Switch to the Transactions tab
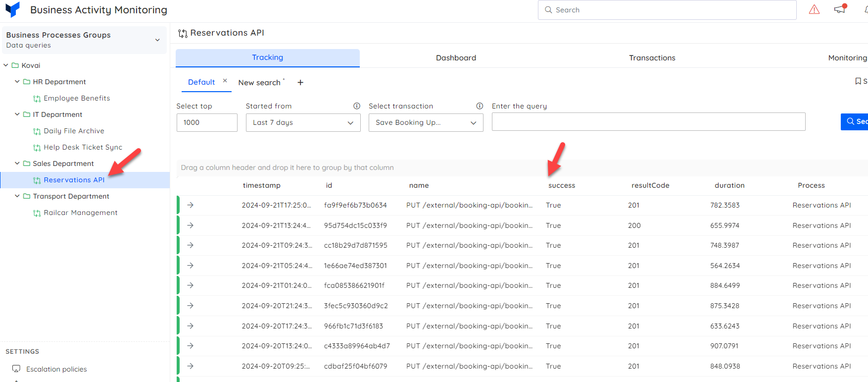Image resolution: width=868 pixels, height=382 pixels. click(x=652, y=58)
